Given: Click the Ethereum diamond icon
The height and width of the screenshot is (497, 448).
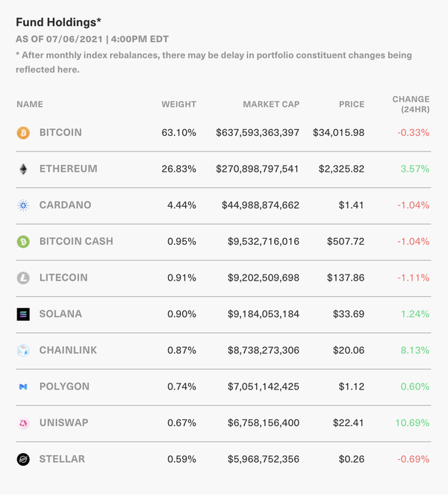Looking at the screenshot, I should (23, 169).
